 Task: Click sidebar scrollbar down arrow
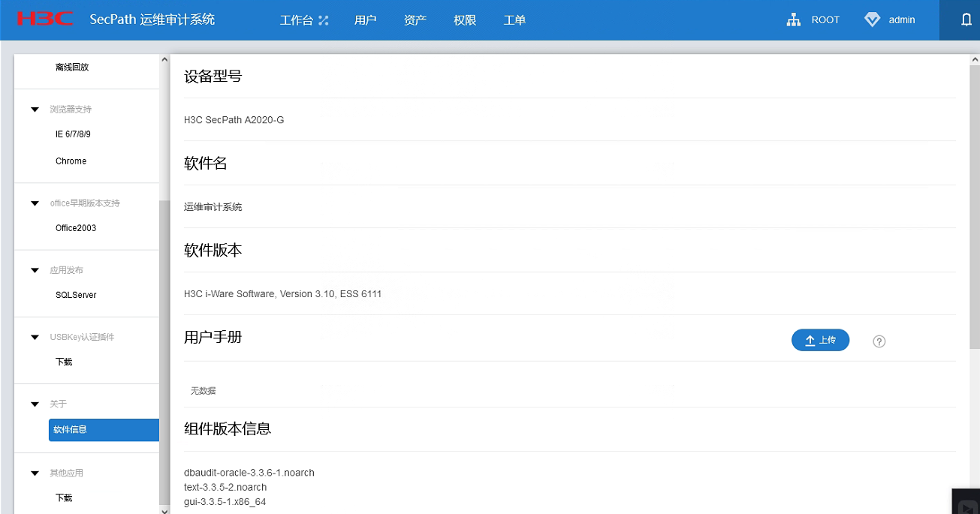tap(164, 509)
